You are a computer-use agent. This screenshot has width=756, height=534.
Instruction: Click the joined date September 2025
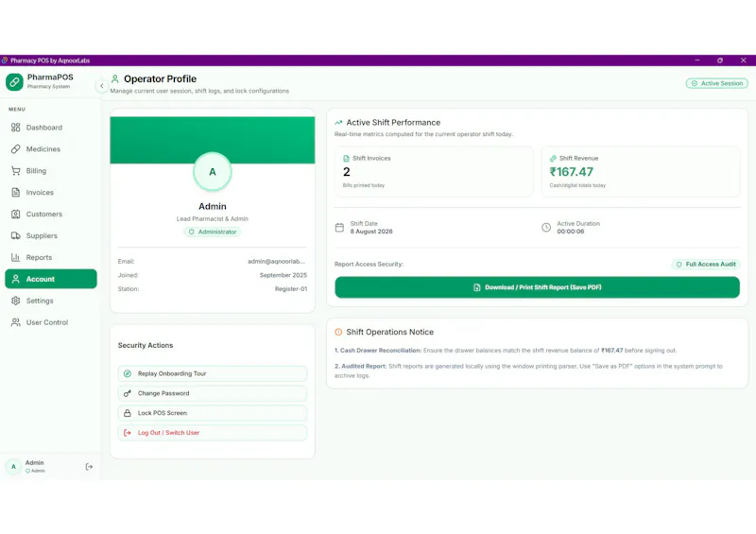tap(283, 275)
